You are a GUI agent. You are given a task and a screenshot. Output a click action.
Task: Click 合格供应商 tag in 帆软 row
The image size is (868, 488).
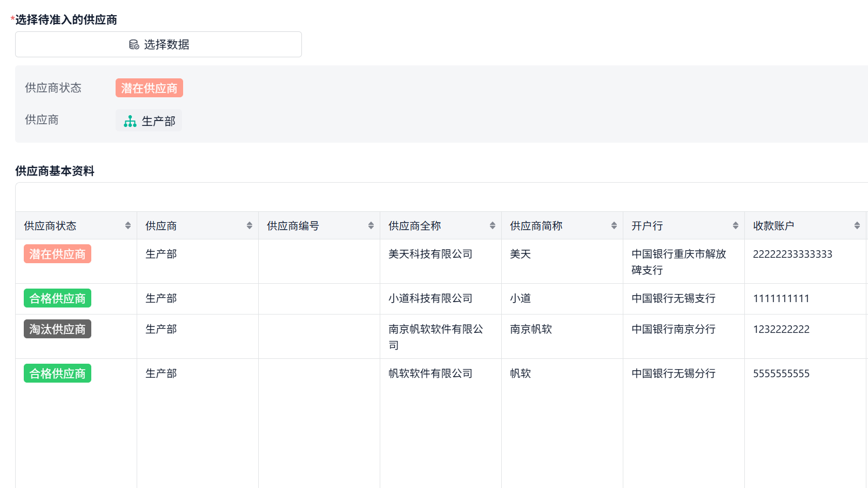coord(57,373)
